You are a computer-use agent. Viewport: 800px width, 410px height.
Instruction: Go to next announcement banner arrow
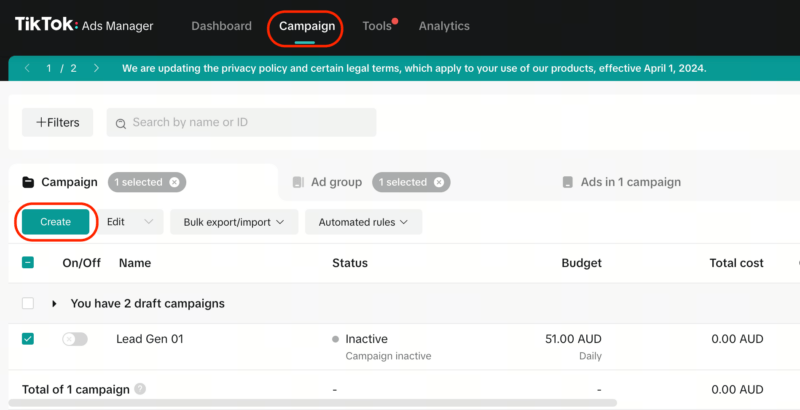[96, 68]
